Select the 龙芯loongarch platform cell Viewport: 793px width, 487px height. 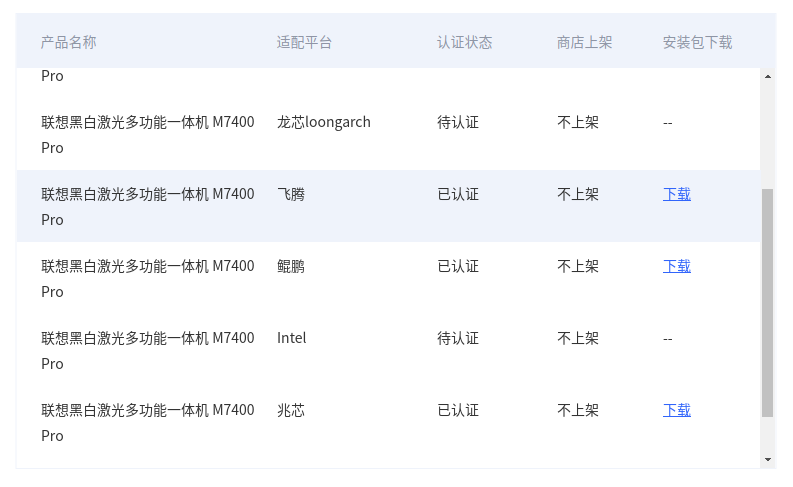point(324,122)
